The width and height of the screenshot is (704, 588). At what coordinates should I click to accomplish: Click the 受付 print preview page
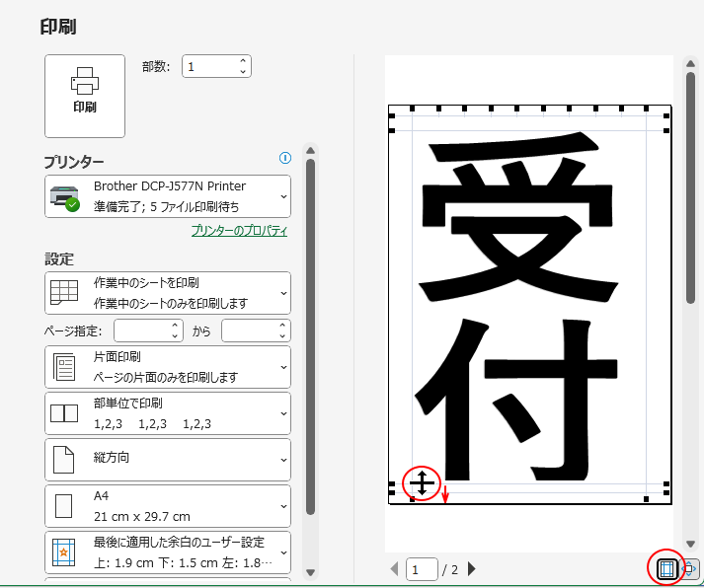click(530, 305)
